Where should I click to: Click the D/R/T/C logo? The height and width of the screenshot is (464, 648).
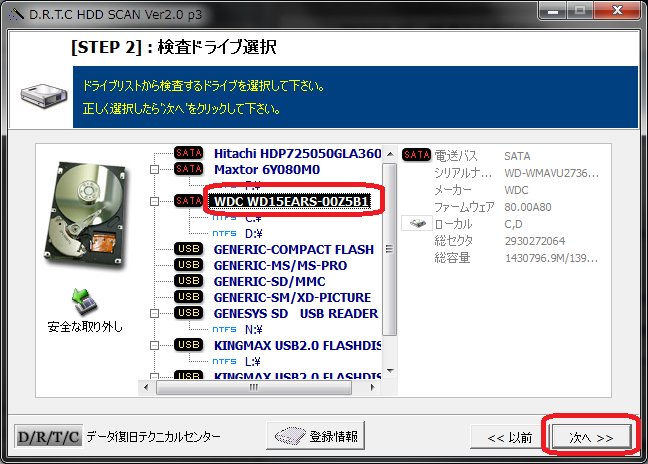click(48, 436)
